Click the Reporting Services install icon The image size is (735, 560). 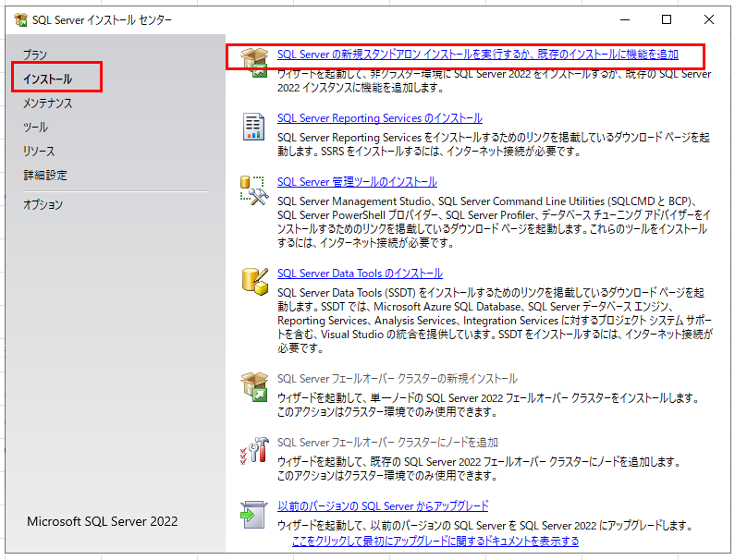click(x=253, y=127)
